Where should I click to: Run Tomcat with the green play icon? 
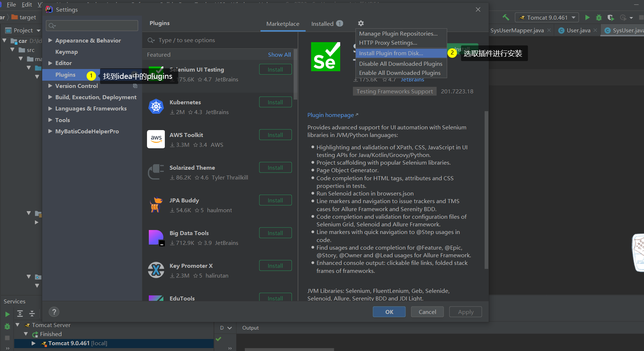[587, 17]
